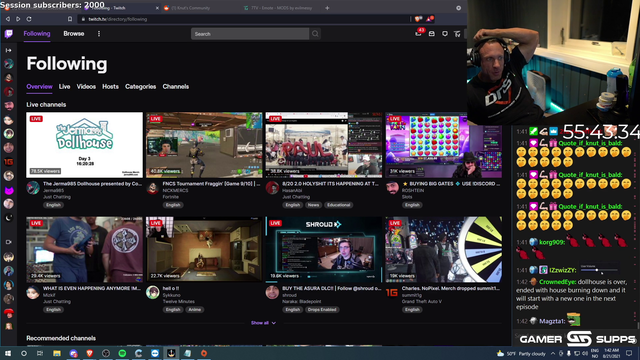
Task: Open Windows Start menu
Action: (x=8, y=353)
